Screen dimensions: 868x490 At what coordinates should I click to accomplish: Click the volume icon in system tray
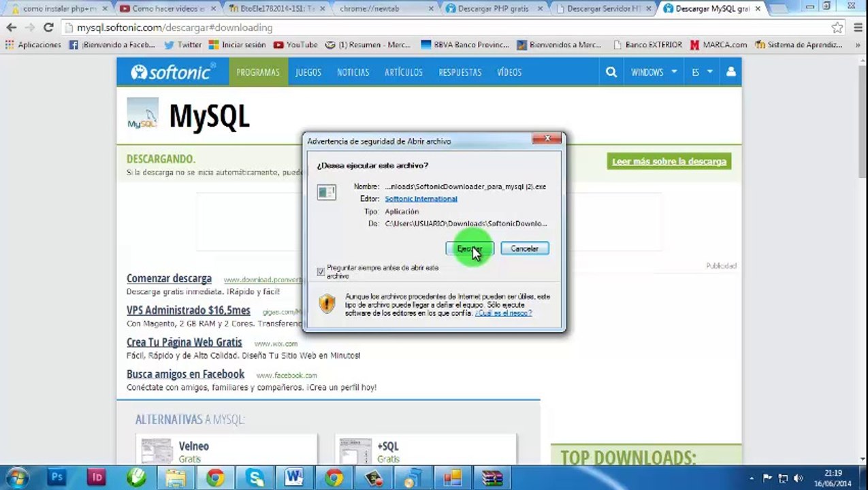(798, 478)
